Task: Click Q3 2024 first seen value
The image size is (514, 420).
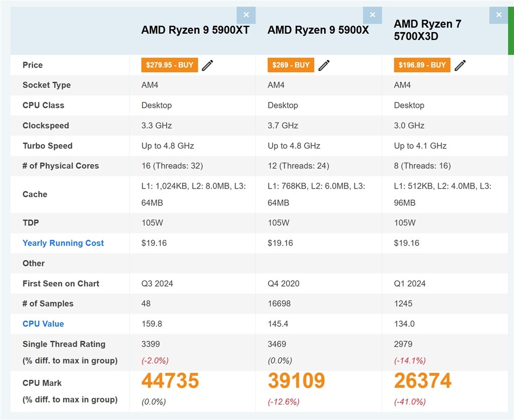Action: pos(157,284)
